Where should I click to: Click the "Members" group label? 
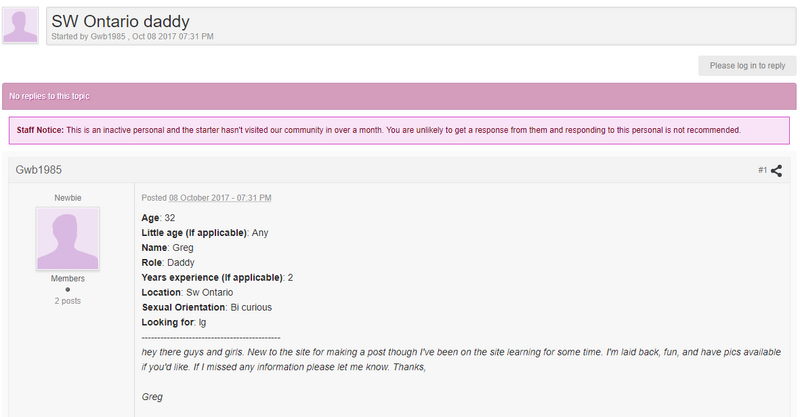[68, 279]
